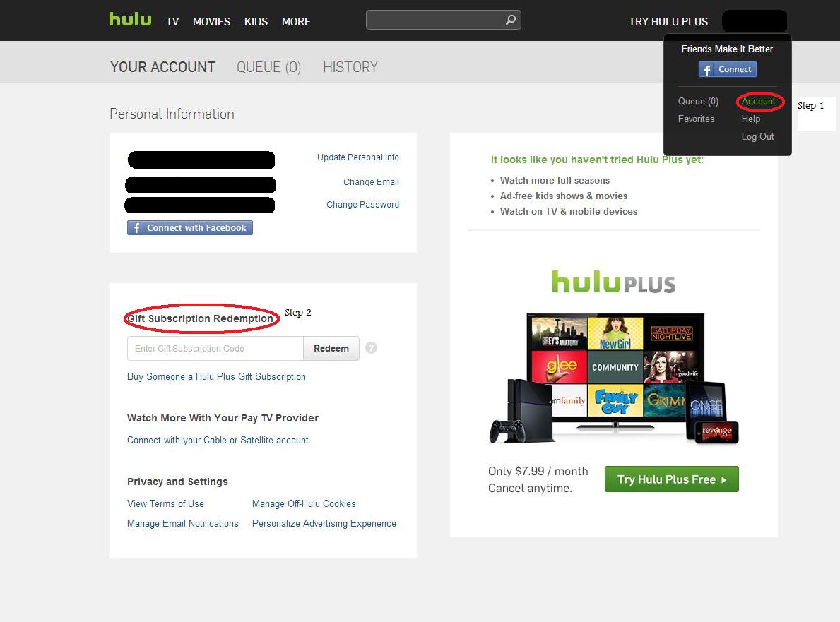840x622 pixels.
Task: Open the HISTORY tab
Action: pyautogui.click(x=350, y=67)
